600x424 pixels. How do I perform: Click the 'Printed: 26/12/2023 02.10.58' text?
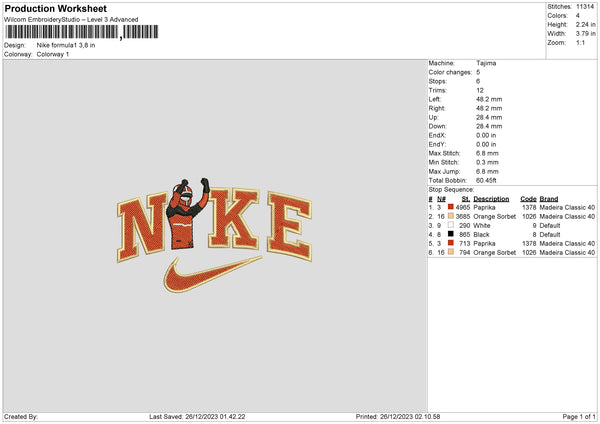coord(398,417)
